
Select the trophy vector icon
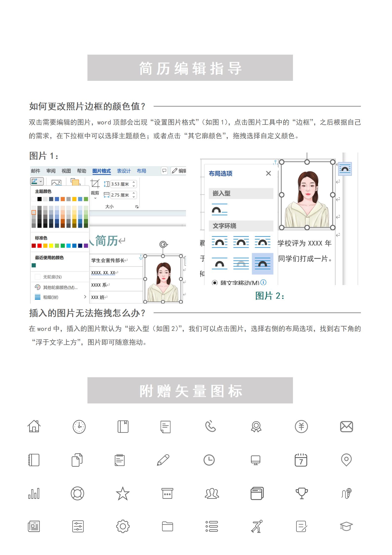click(x=302, y=493)
